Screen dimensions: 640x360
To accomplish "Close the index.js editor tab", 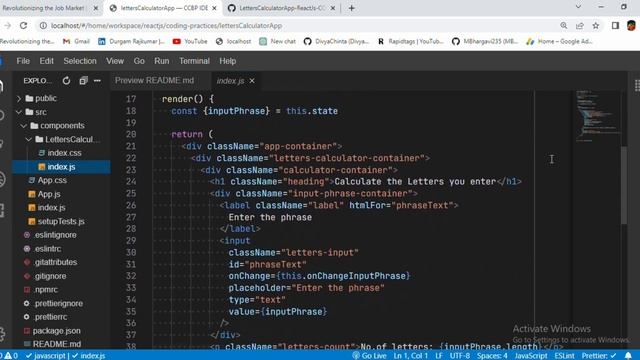I will pos(252,81).
